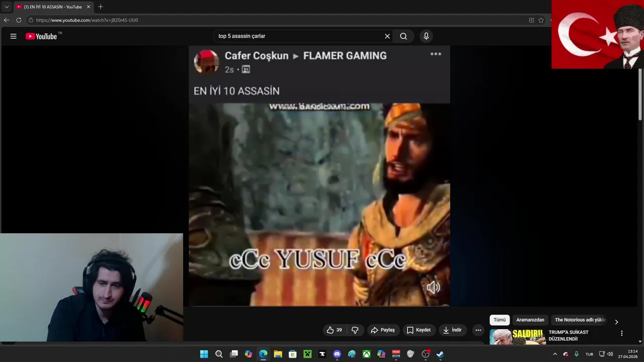Like the video with the thumbs-up button

(334, 330)
